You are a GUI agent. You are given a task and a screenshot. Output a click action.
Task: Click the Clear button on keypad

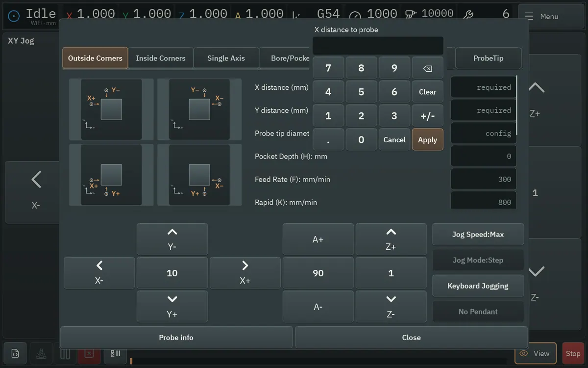point(427,92)
